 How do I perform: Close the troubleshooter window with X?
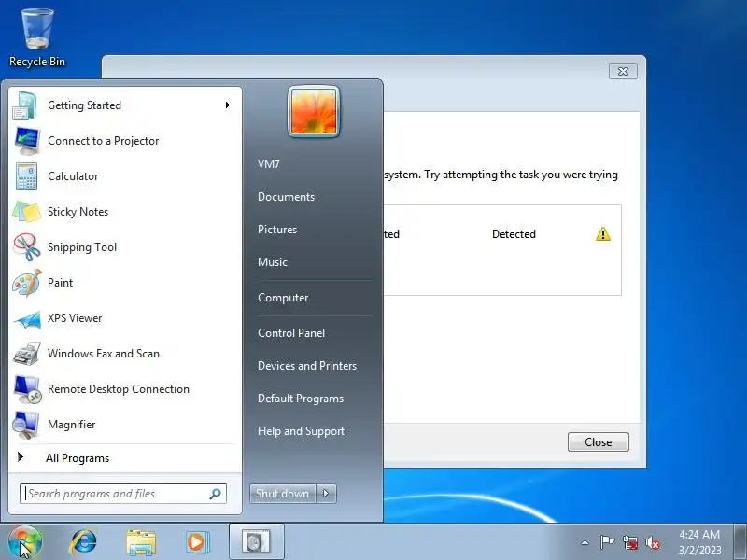[623, 72]
